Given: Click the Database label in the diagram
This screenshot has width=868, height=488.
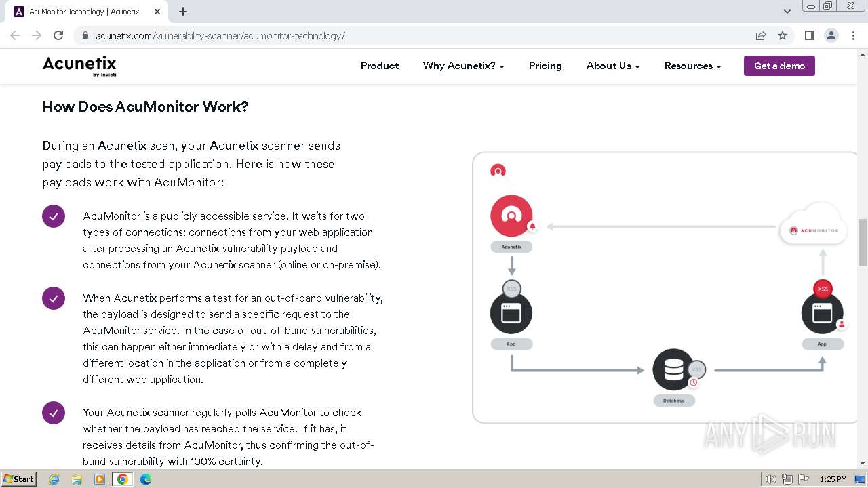Looking at the screenshot, I should click(673, 401).
